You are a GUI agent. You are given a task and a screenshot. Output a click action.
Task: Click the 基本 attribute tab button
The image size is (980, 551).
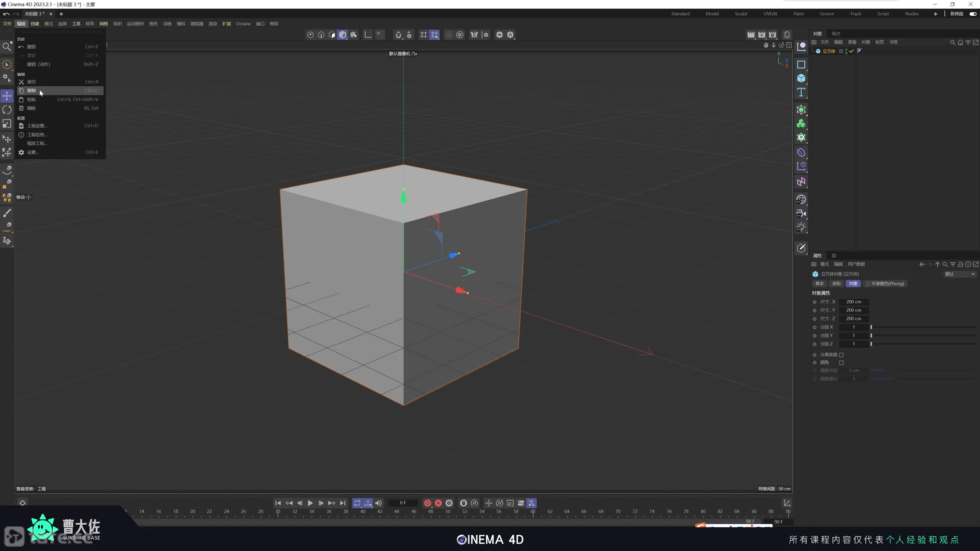coord(819,284)
